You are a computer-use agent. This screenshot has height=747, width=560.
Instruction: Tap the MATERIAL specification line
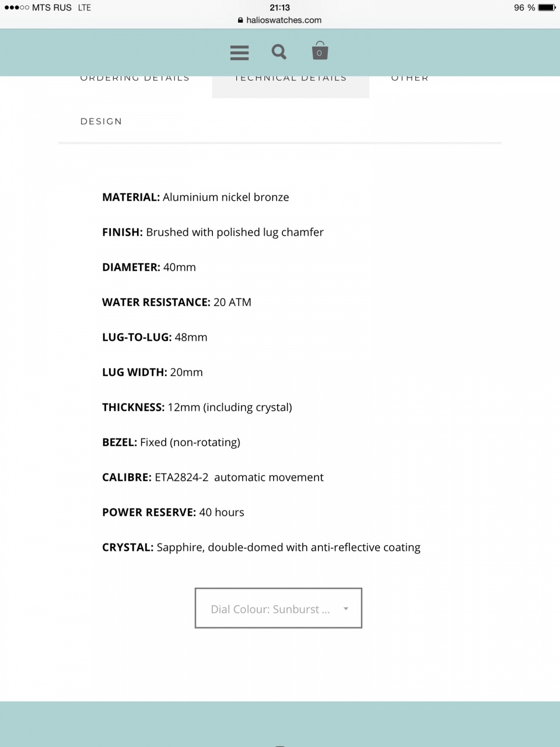(195, 197)
